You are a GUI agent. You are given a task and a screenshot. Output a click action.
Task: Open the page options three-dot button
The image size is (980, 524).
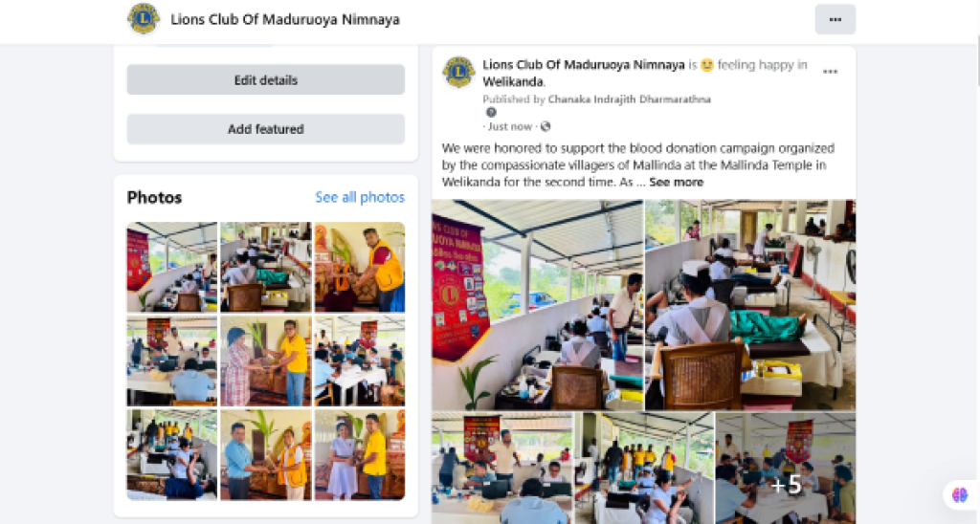(835, 20)
